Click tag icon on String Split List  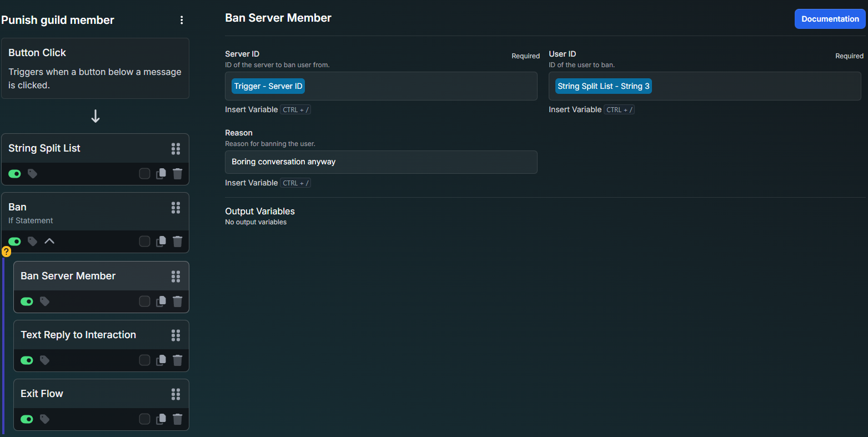tap(33, 174)
